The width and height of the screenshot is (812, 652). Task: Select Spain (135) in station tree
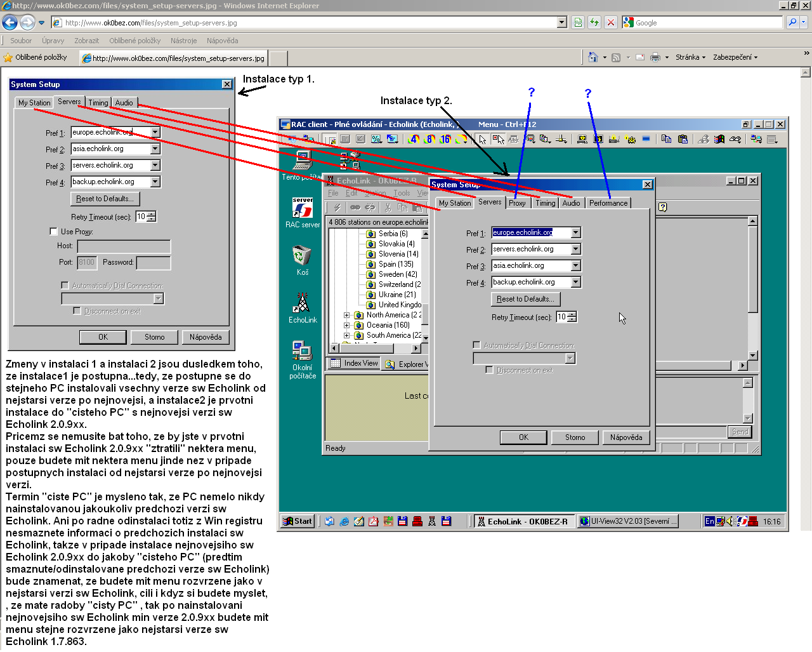(x=395, y=264)
